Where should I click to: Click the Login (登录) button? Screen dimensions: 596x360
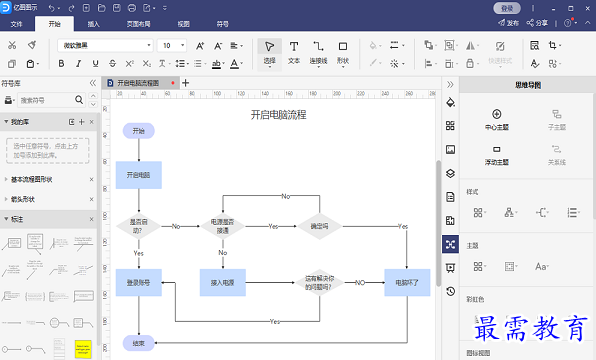(507, 8)
